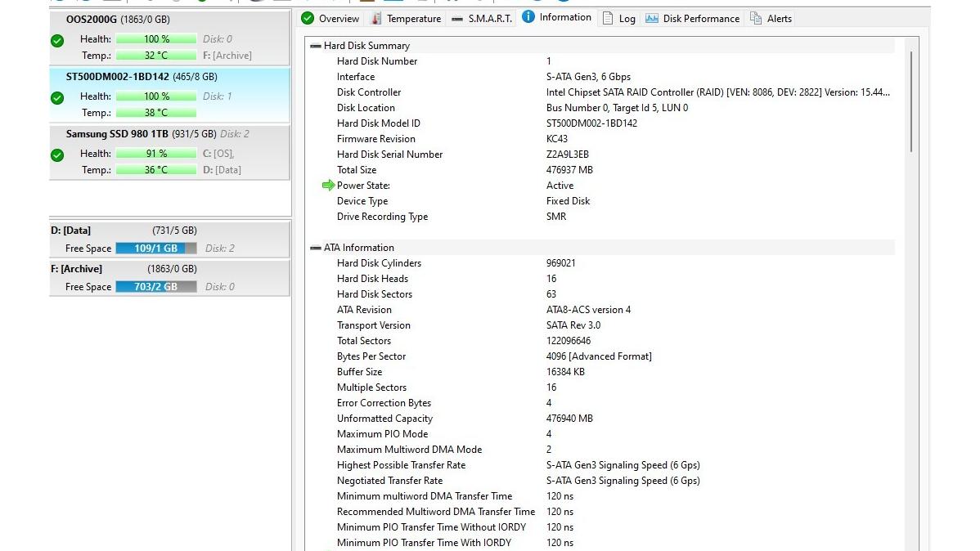Image resolution: width=980 pixels, height=551 pixels.
Task: Click the 16384 KB buffer size value
Action: (x=565, y=372)
